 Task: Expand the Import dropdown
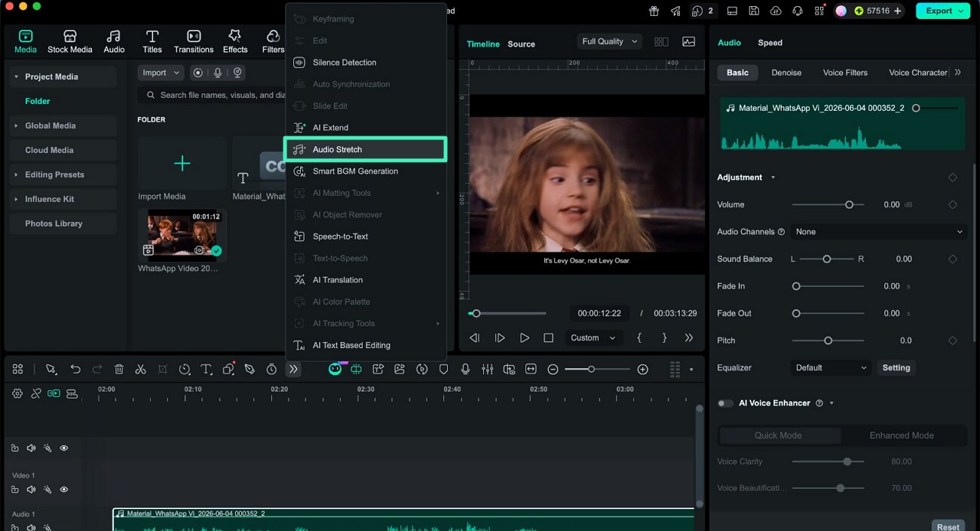pyautogui.click(x=161, y=72)
